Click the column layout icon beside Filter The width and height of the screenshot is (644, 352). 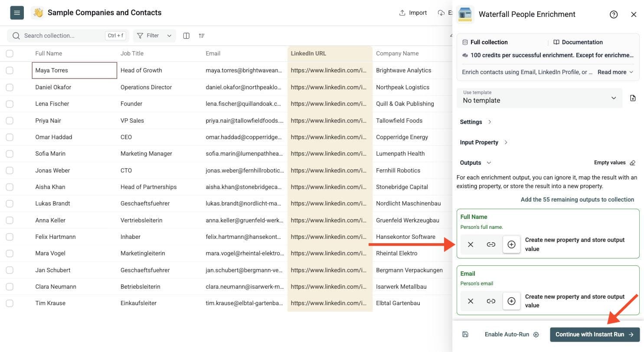186,36
